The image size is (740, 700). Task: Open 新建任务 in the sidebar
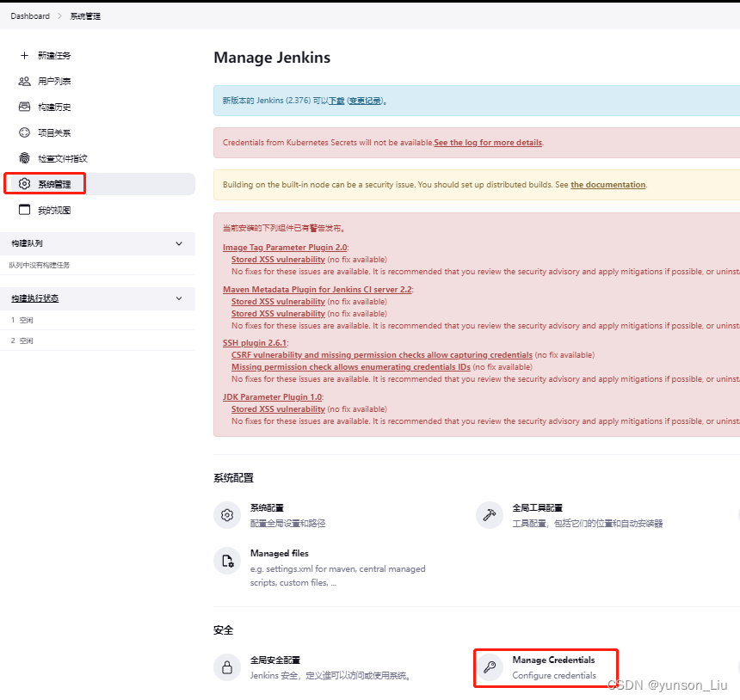54,56
